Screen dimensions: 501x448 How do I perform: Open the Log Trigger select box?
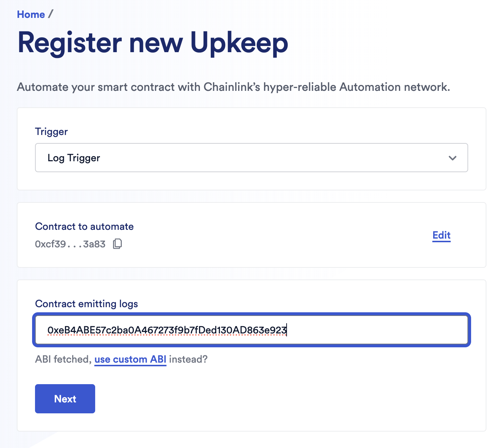tap(251, 158)
